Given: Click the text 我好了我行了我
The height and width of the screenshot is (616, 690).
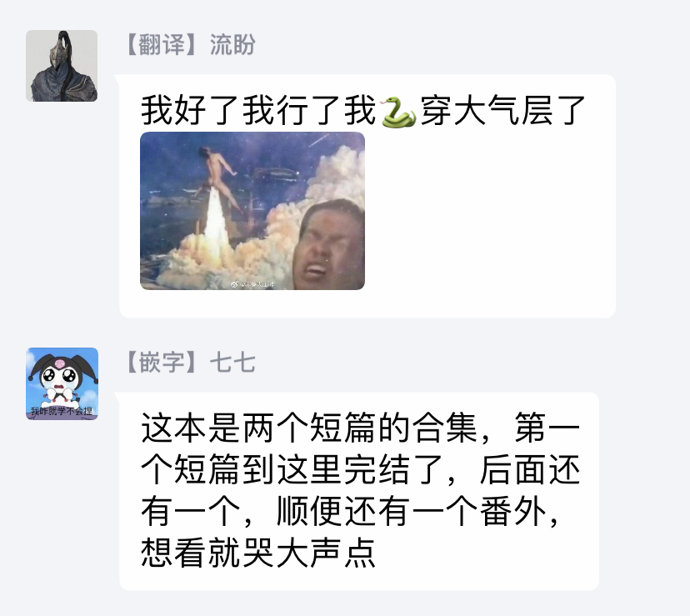Looking at the screenshot, I should (259, 111).
